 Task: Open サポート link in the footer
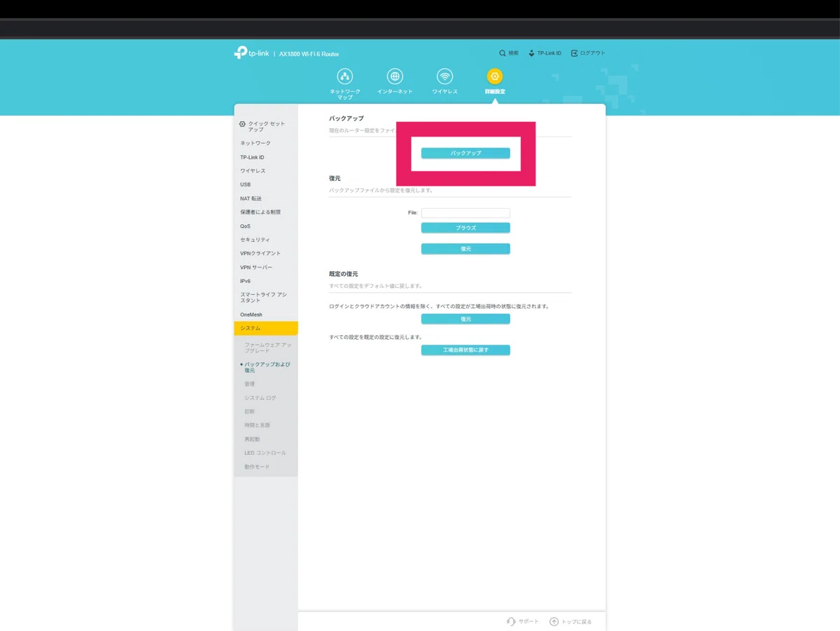click(523, 622)
